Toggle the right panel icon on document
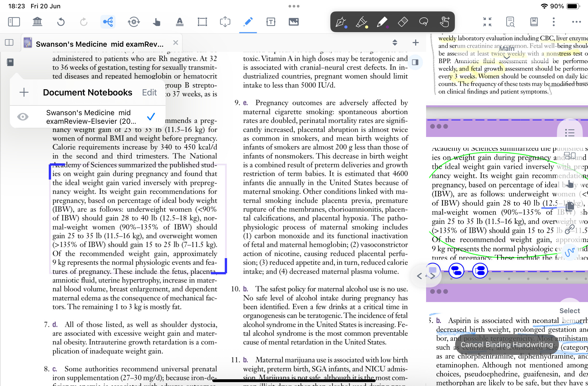Image resolution: width=588 pixels, height=386 pixels. click(x=415, y=62)
